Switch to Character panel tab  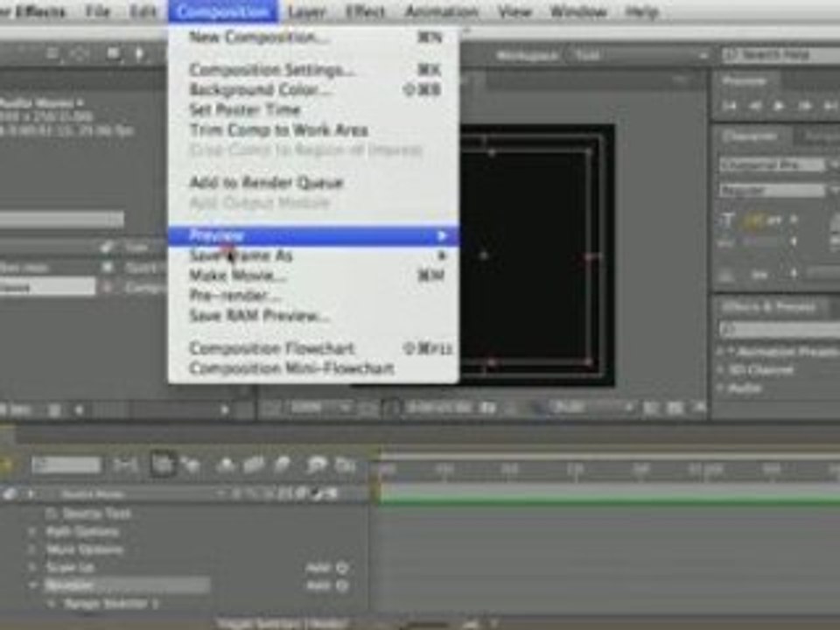pos(749,136)
